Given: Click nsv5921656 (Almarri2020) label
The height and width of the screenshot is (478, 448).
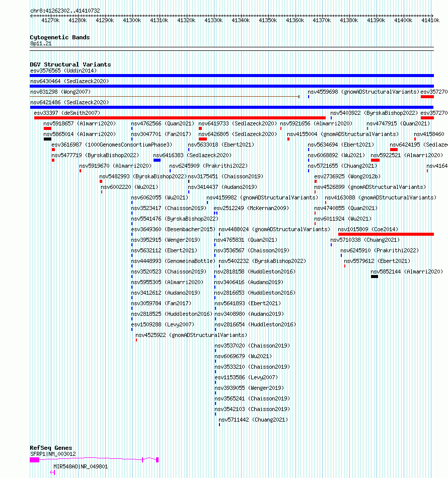Looking at the screenshot, I should click(316, 123).
